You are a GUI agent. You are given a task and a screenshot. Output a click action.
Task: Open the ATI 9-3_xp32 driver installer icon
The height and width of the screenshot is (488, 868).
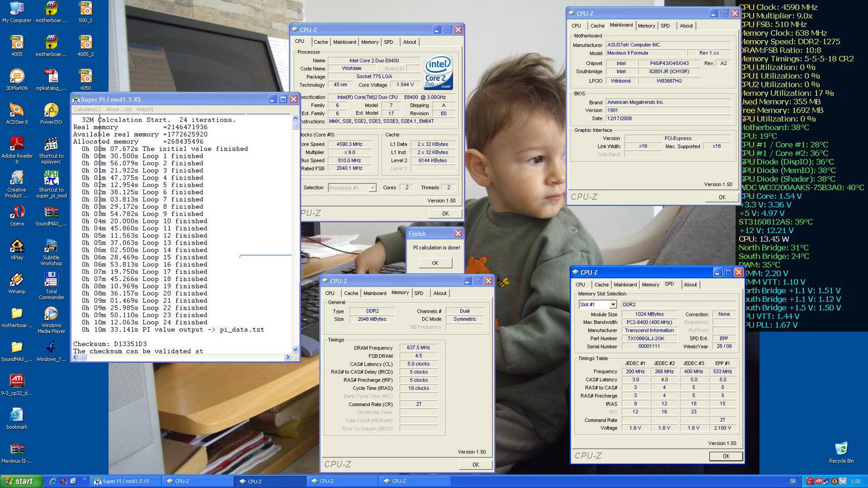pos(17,384)
